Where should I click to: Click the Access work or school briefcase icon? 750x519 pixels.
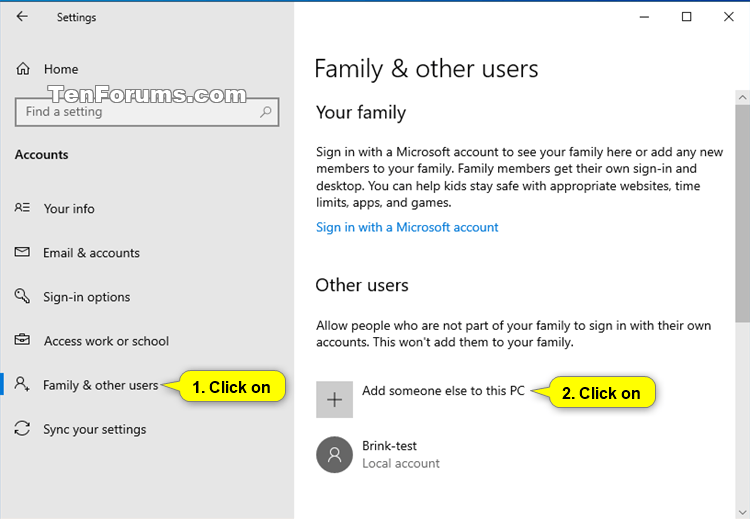click(x=22, y=340)
